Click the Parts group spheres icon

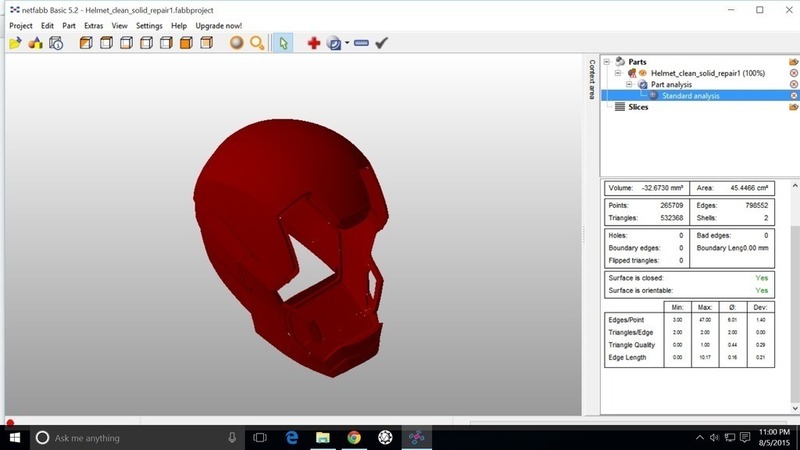[x=620, y=62]
